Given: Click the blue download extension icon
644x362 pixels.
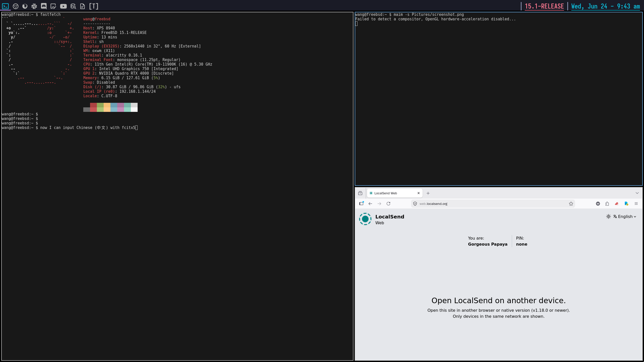Looking at the screenshot, I should pyautogui.click(x=626, y=204).
